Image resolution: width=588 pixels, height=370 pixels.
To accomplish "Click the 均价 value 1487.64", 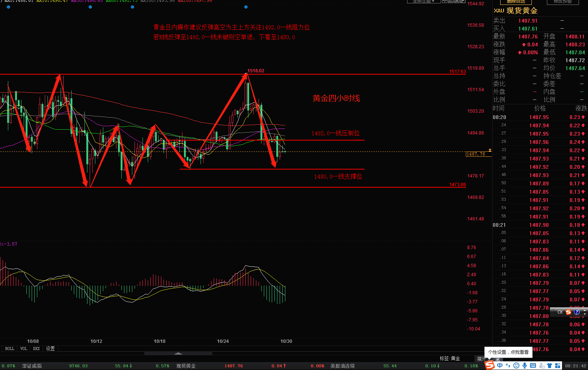I will tap(575, 68).
